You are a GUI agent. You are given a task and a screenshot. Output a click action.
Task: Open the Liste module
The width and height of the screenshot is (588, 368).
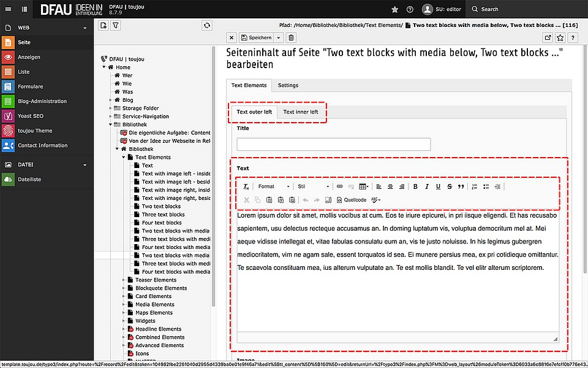(x=47, y=72)
